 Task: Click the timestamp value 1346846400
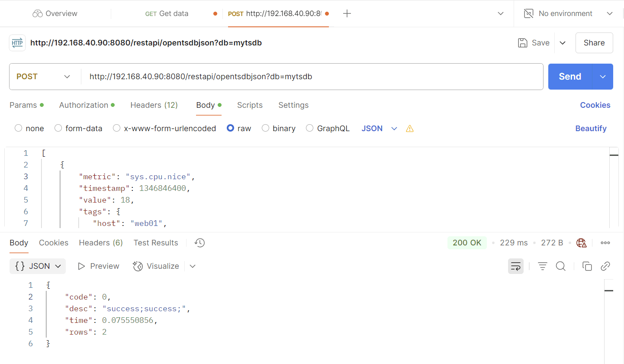click(x=163, y=188)
